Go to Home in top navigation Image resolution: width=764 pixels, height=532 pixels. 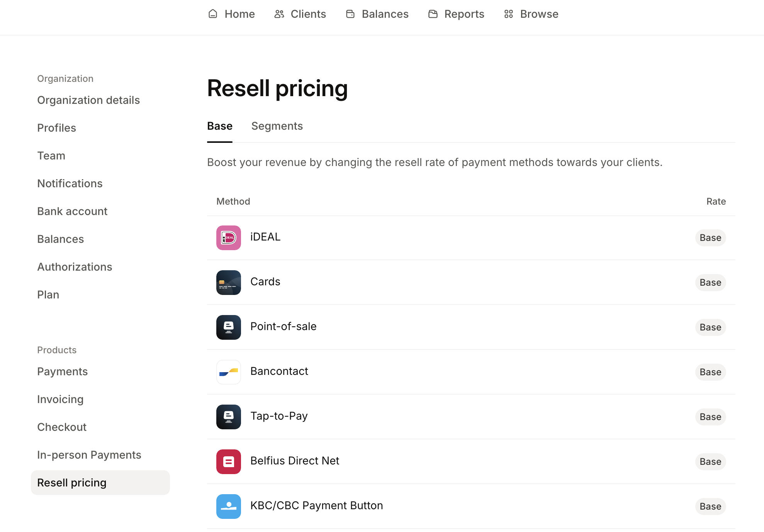231,14
